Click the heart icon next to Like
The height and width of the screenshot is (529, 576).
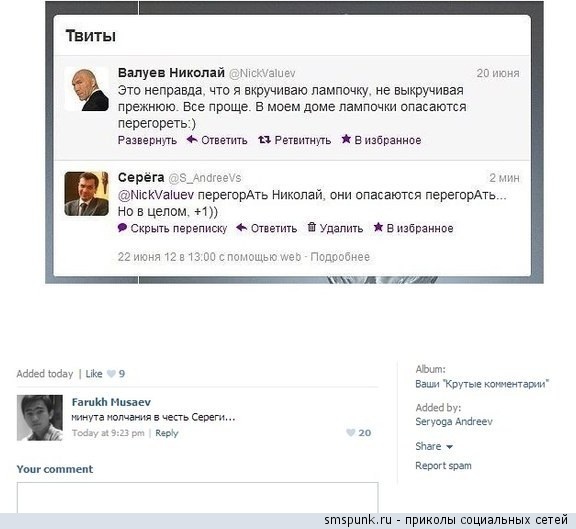tap(111, 374)
